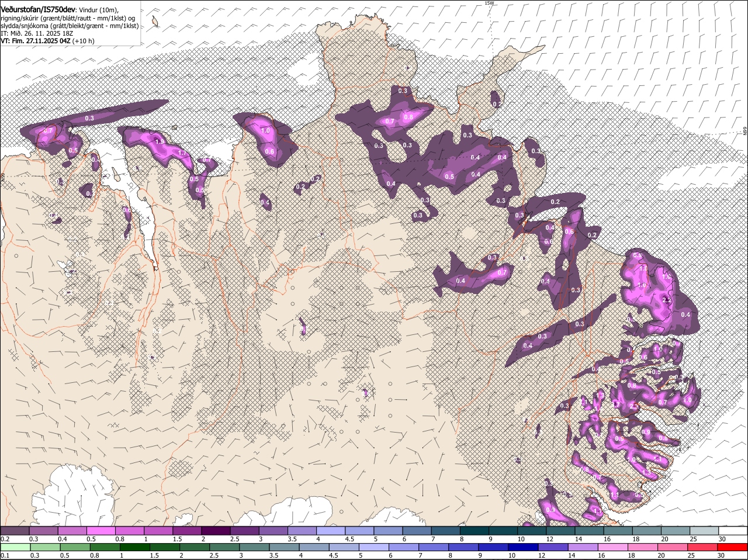Click lower scale swatch between 2 and 2.5
Viewport: 748px width, 560px height.
tap(194, 547)
